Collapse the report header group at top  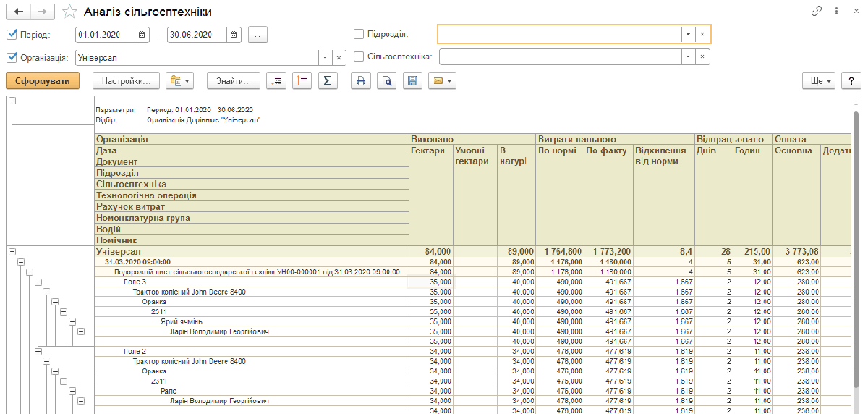pyautogui.click(x=12, y=101)
